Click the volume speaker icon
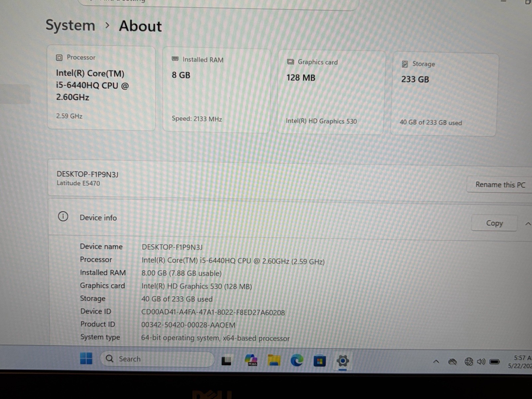The width and height of the screenshot is (532, 399). point(481,361)
